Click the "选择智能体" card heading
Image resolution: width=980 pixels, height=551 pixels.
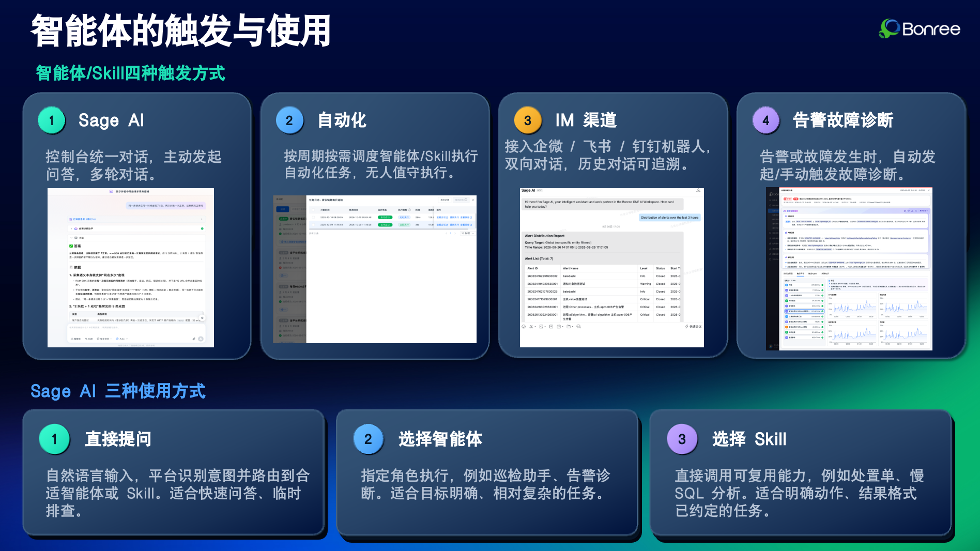(440, 439)
